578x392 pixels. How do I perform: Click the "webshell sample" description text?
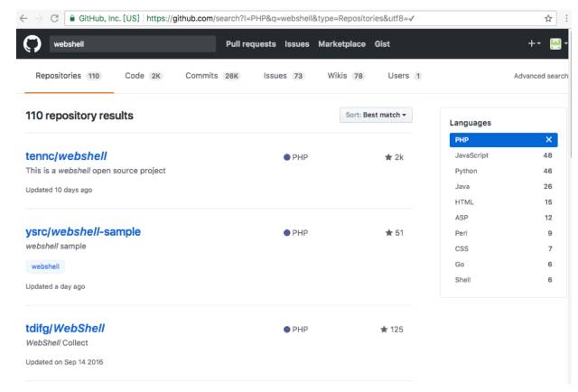[x=56, y=246]
